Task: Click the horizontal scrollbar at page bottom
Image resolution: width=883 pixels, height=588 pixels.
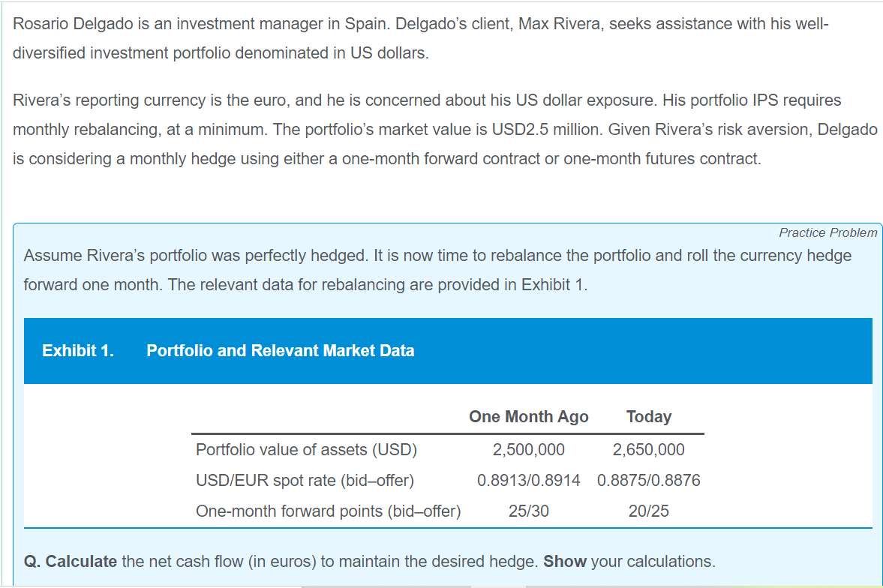Action: (x=386, y=586)
